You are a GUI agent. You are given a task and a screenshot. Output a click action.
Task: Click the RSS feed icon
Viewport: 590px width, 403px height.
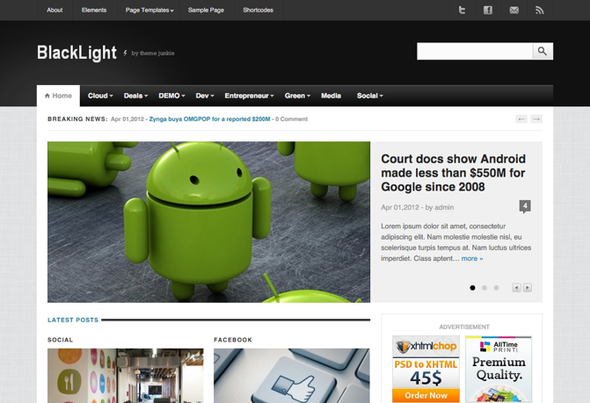pos(540,10)
